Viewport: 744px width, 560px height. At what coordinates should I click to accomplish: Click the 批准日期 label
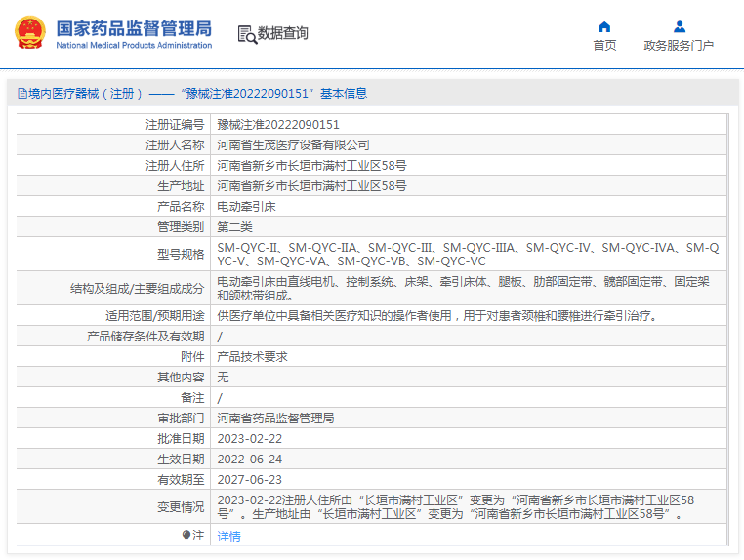tap(181, 439)
